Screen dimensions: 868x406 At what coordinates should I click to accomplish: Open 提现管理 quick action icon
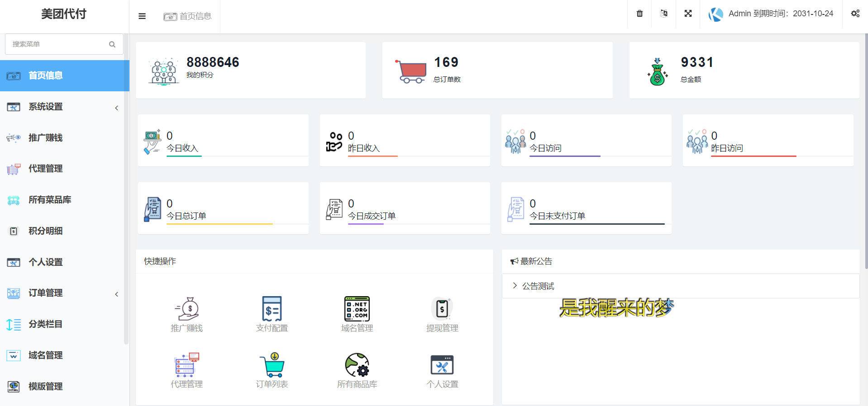coord(442,309)
